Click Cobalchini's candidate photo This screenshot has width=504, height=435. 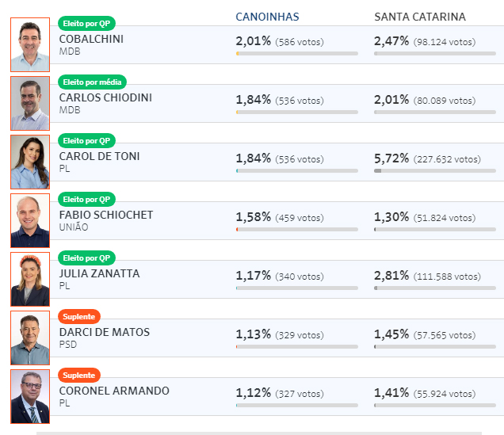click(30, 44)
